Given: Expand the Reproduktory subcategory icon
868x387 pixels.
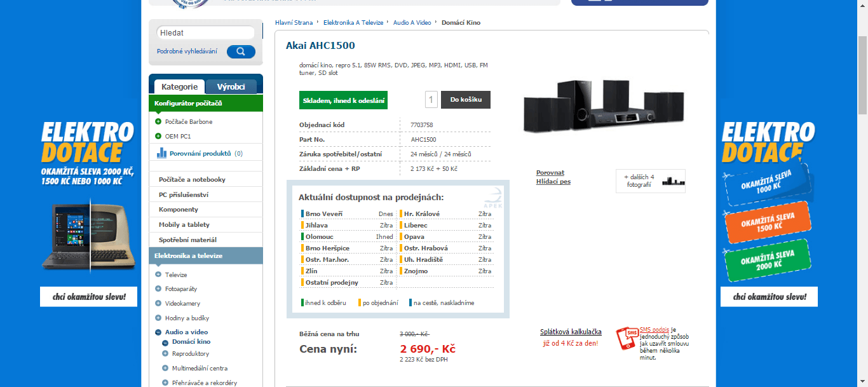Looking at the screenshot, I should coord(165,353).
